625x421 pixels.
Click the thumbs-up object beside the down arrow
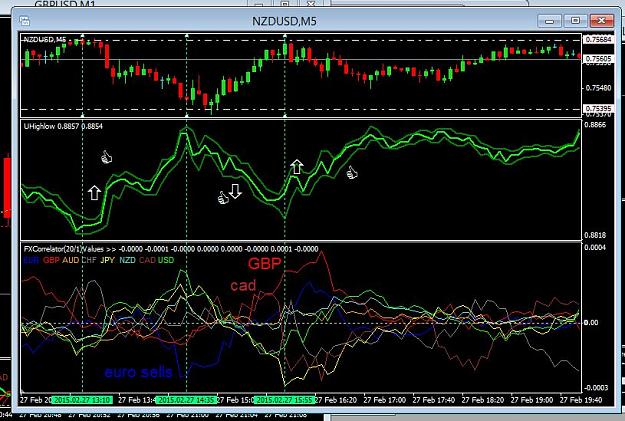point(223,198)
